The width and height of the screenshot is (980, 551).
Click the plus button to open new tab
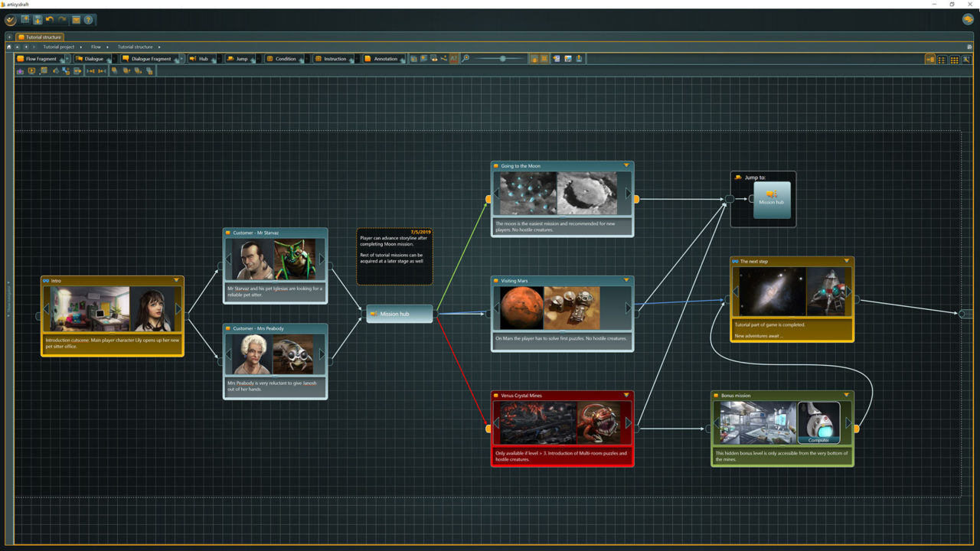click(8, 36)
